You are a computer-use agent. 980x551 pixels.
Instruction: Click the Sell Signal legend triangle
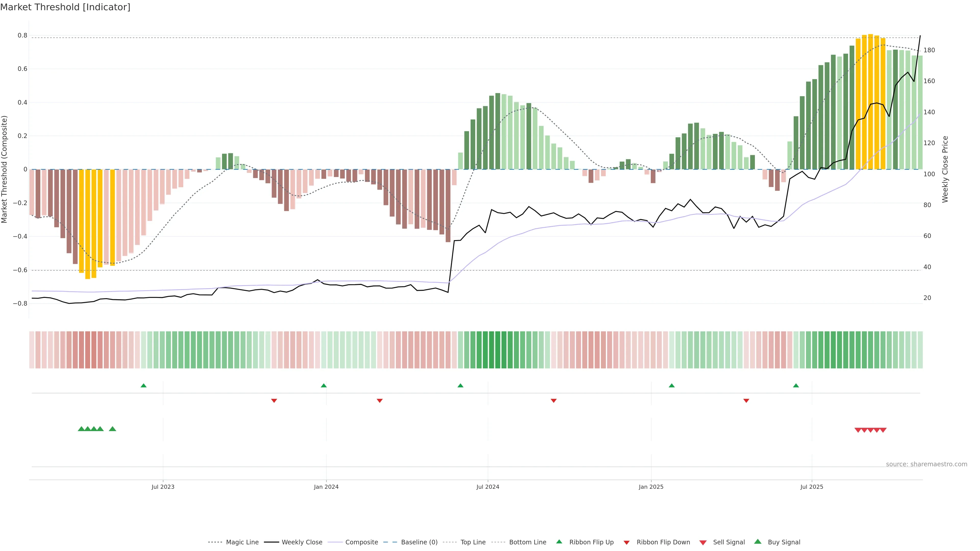point(703,543)
